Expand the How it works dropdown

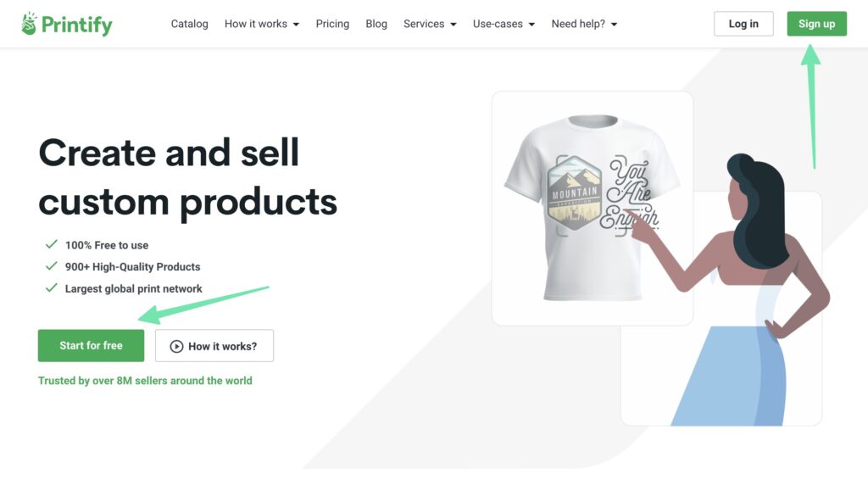[x=261, y=24]
